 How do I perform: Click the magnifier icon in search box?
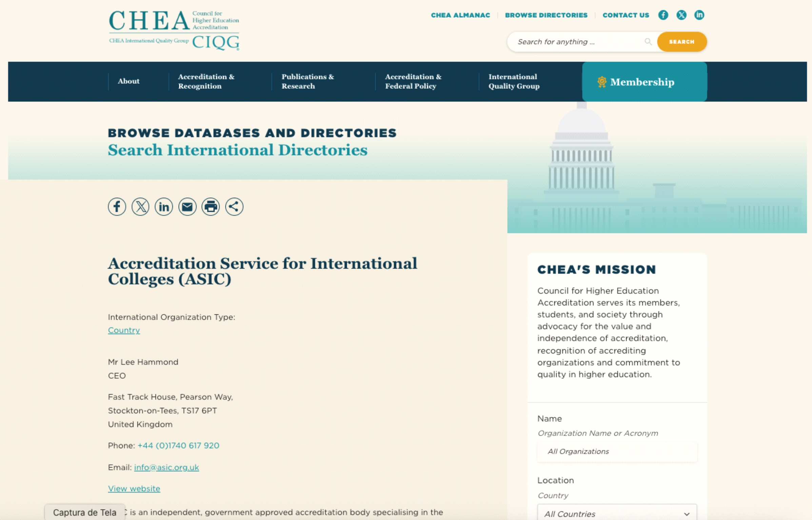point(648,42)
